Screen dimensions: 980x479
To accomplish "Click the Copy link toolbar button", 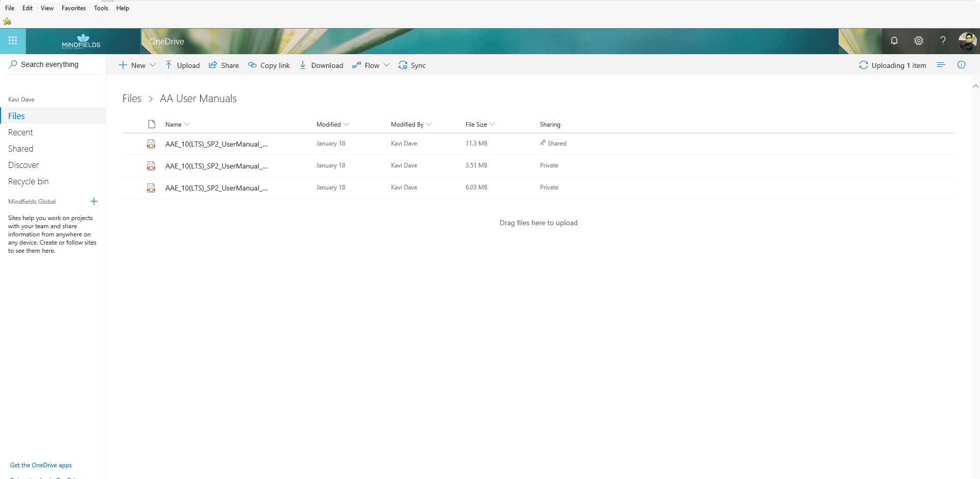I will coord(269,65).
